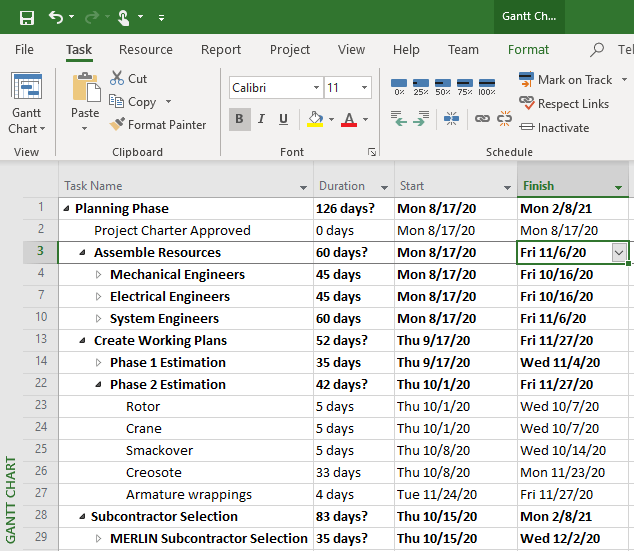
Task: Open the Help ribbon tab
Action: [406, 50]
